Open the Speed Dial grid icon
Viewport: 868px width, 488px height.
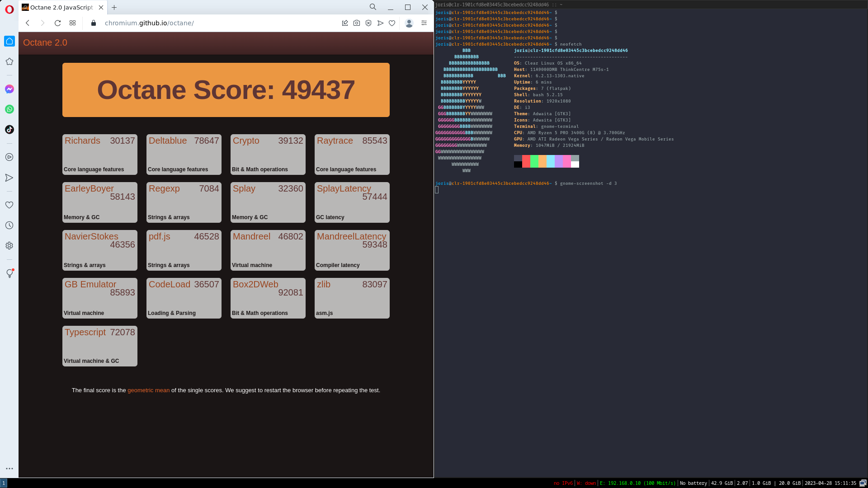[72, 23]
